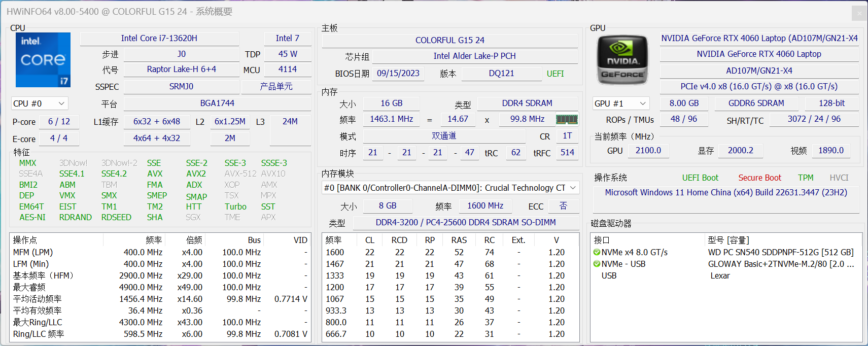Click the green check icon beside NVMe x4 8.0 GT/s
Viewport: 868px width, 346px height.
(597, 253)
